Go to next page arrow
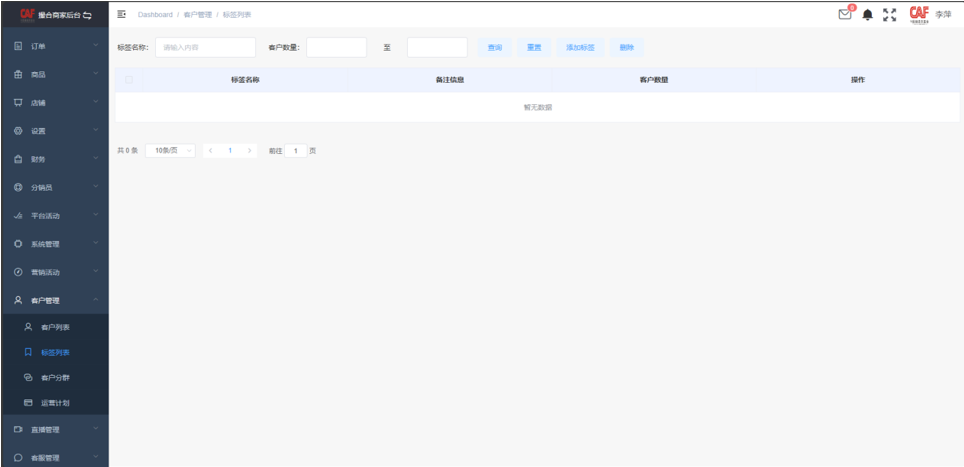 point(249,151)
